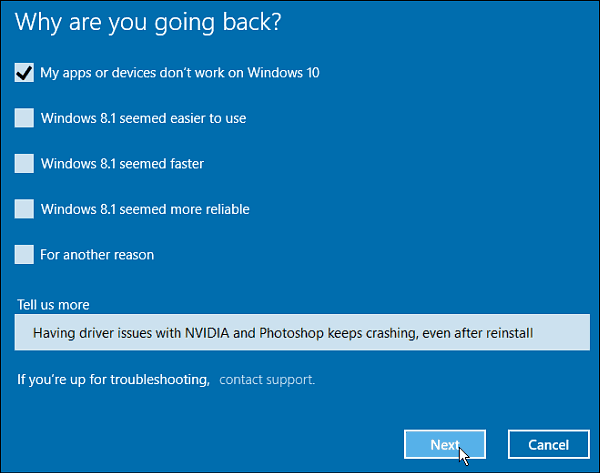600x473 pixels.
Task: Click the 'Windows 8.1 seemed more reliable' label text
Action: [145, 209]
